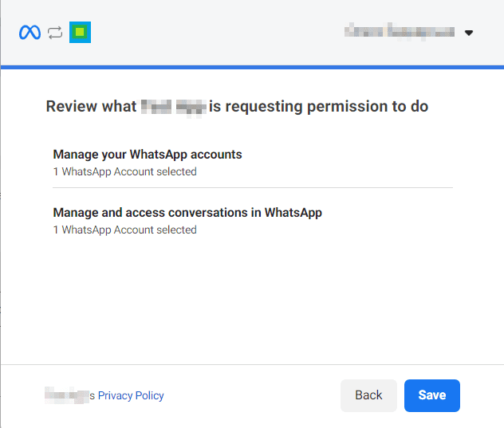Open the Privacy Policy link

pos(131,395)
